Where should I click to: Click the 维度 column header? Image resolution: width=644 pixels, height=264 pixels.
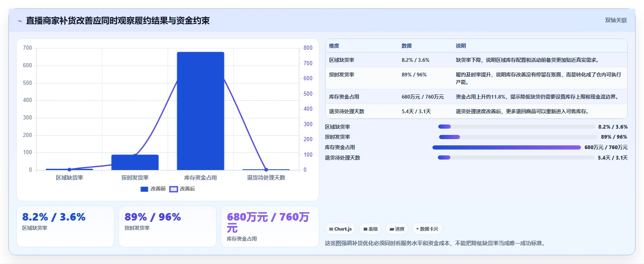coord(334,46)
